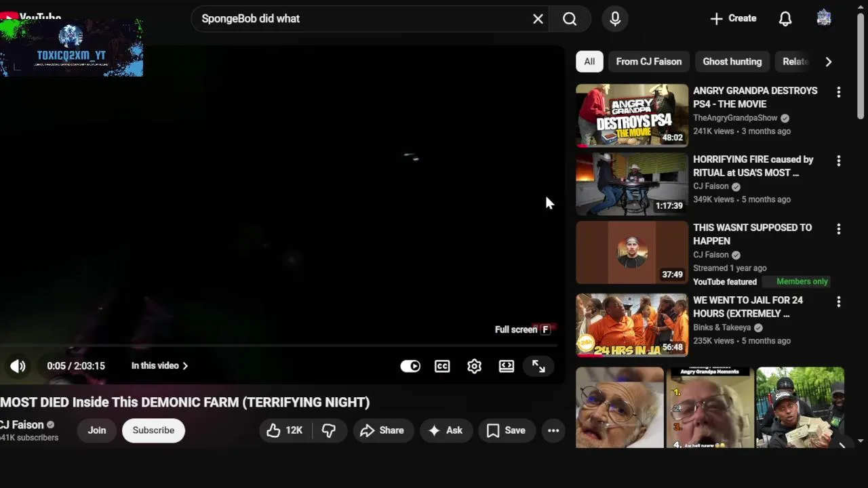Open options for This Wasnt Supposed To Happen

839,230
